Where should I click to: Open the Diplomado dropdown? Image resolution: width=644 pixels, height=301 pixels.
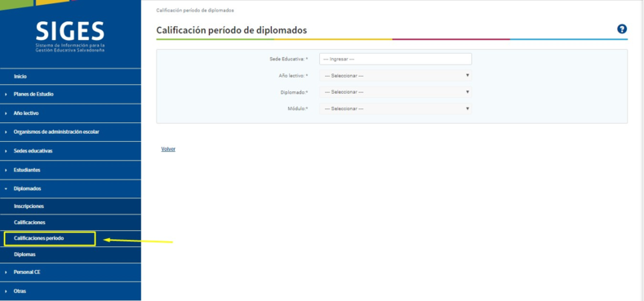[396, 92]
